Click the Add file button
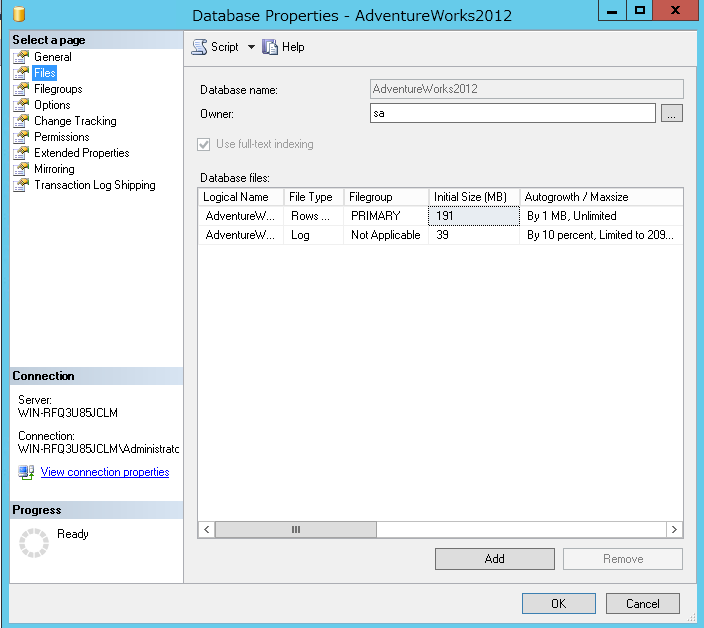Image resolution: width=704 pixels, height=628 pixels. pos(494,559)
